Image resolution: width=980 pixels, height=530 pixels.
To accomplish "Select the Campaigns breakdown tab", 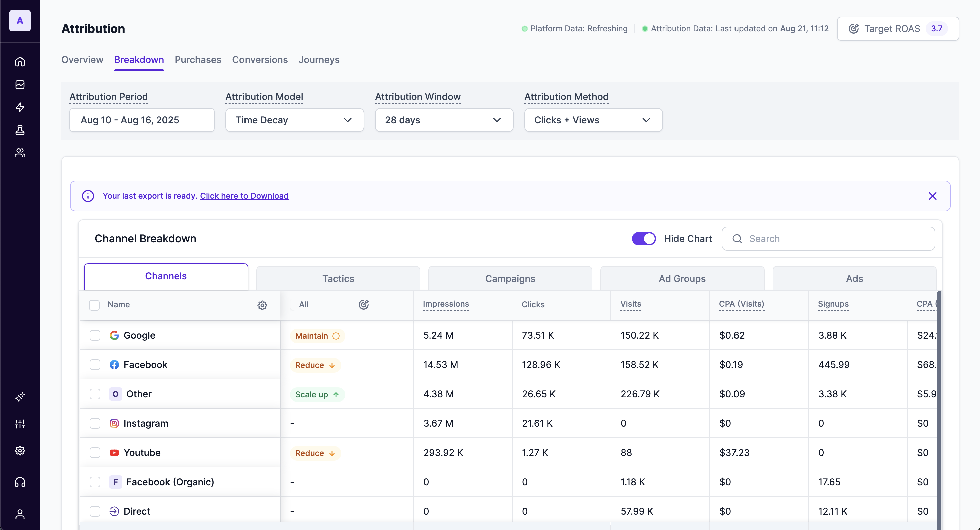I will [x=510, y=279].
